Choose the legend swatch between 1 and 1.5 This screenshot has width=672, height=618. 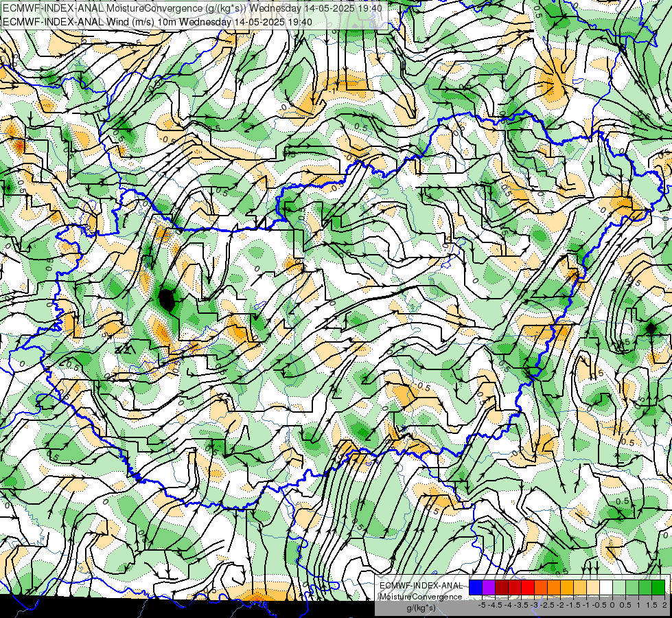(645, 587)
